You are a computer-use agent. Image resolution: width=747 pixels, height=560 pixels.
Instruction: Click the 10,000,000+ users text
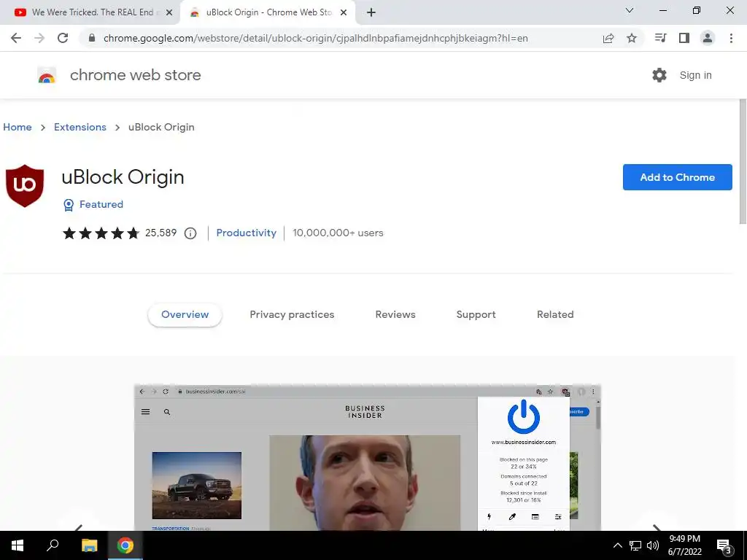click(x=338, y=233)
